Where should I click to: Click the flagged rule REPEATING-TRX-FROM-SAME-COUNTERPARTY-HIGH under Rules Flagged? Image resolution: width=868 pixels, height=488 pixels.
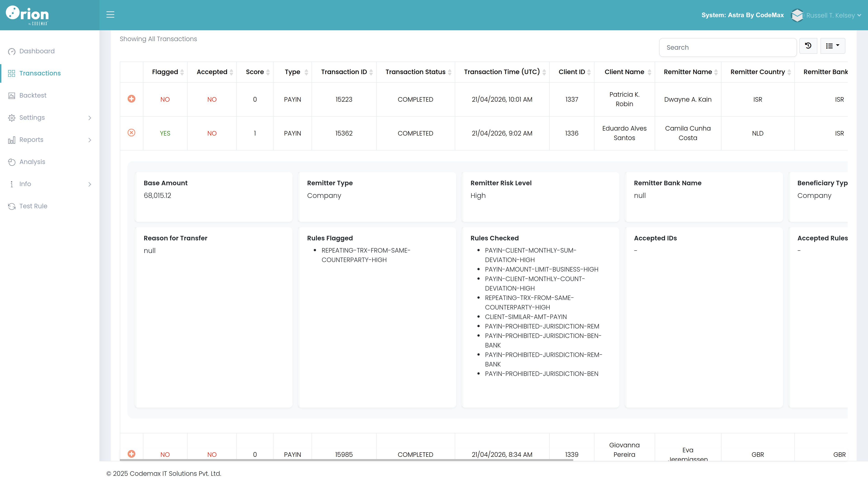click(366, 255)
